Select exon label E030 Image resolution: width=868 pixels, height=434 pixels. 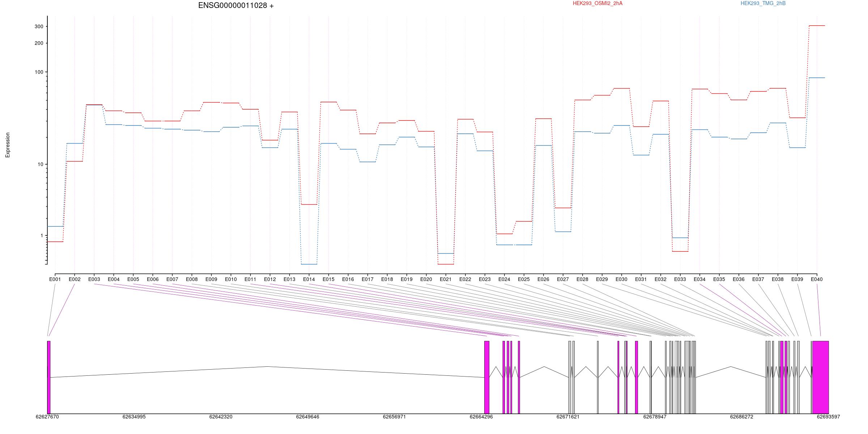(x=621, y=279)
